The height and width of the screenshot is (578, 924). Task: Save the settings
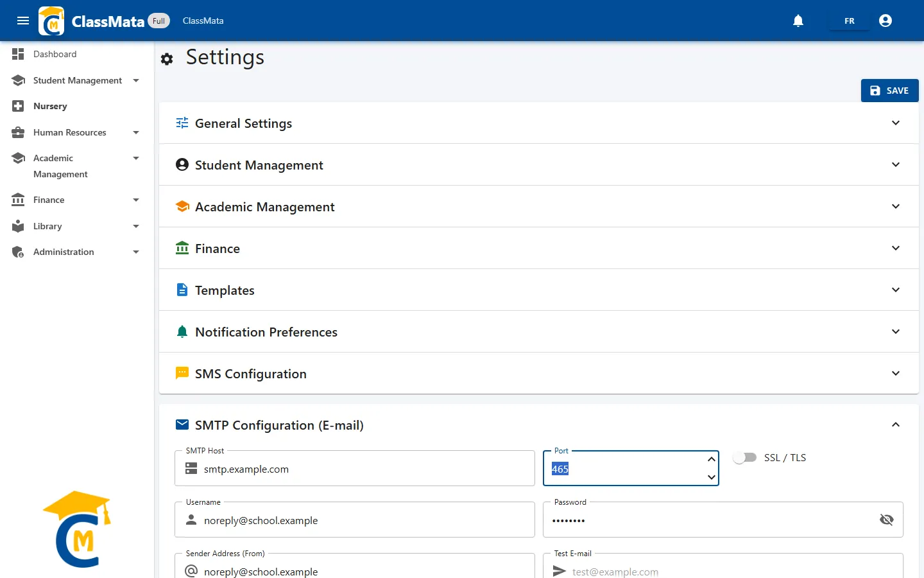tap(889, 91)
